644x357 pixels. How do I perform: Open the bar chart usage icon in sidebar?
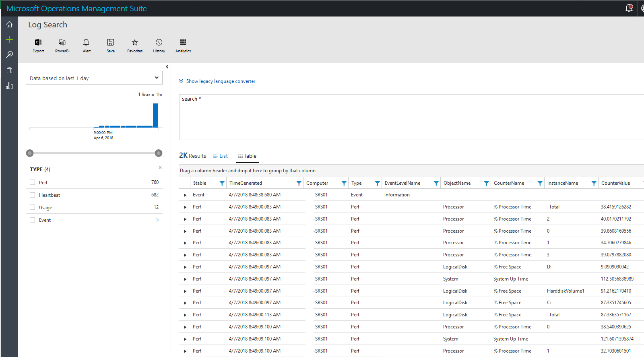[x=9, y=85]
